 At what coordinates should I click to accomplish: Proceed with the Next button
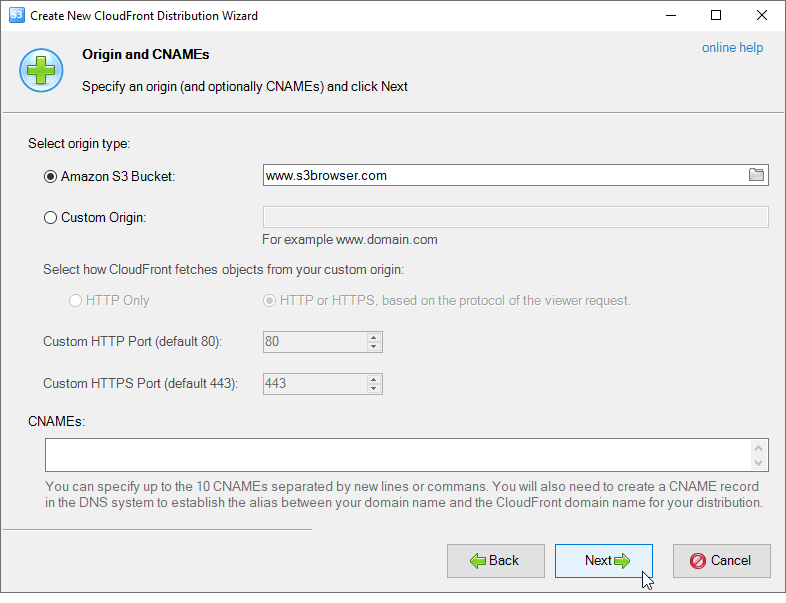[604, 561]
